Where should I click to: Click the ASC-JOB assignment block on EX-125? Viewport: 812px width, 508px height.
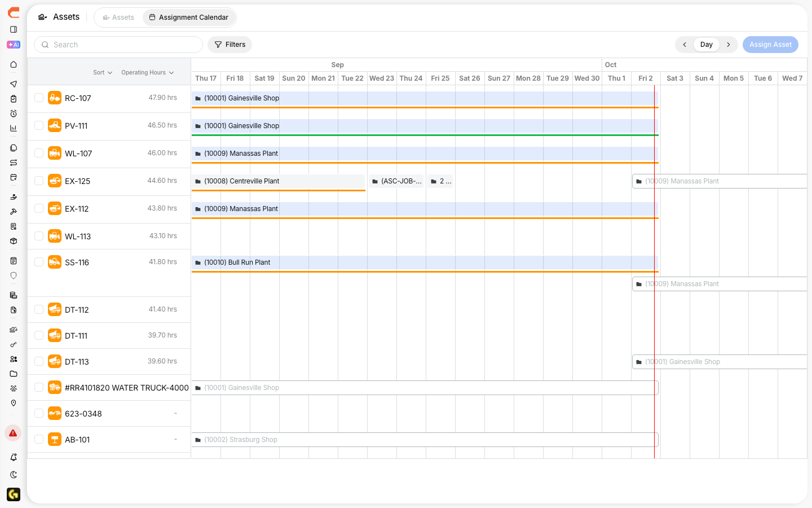pos(396,181)
